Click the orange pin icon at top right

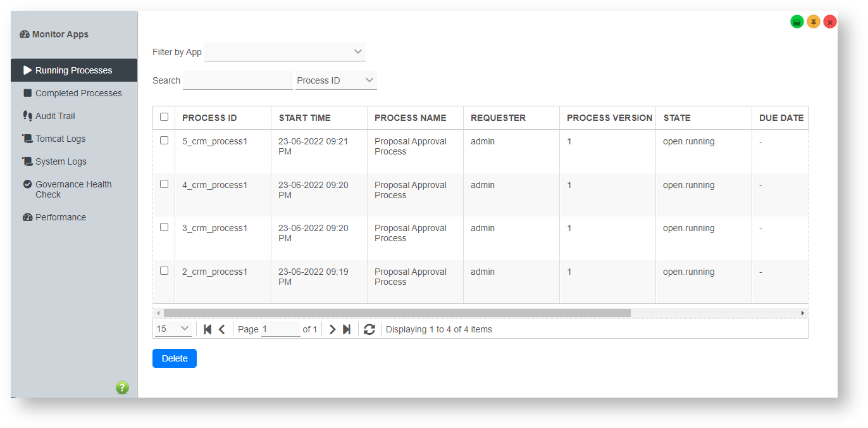click(814, 22)
